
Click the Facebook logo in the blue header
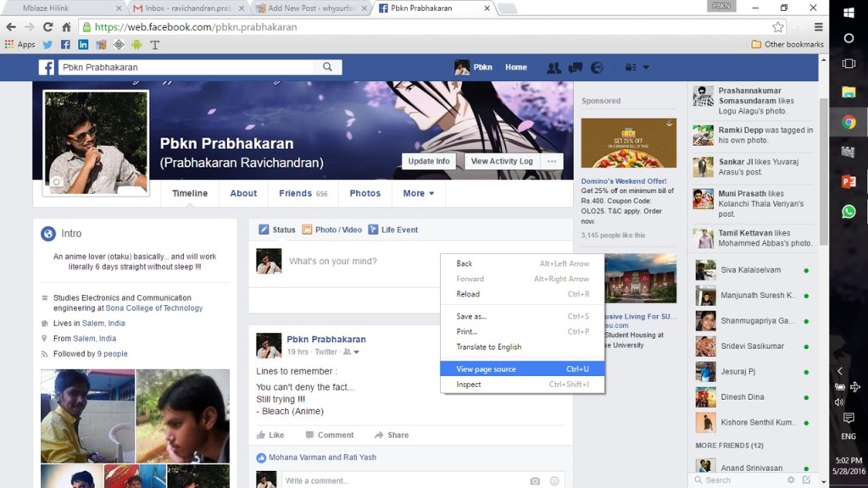point(47,68)
